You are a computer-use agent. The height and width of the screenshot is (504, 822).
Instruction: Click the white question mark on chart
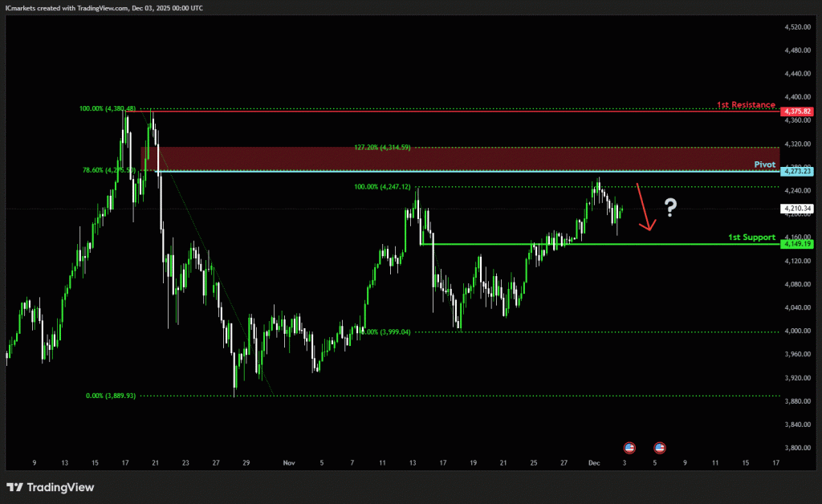pyautogui.click(x=670, y=209)
